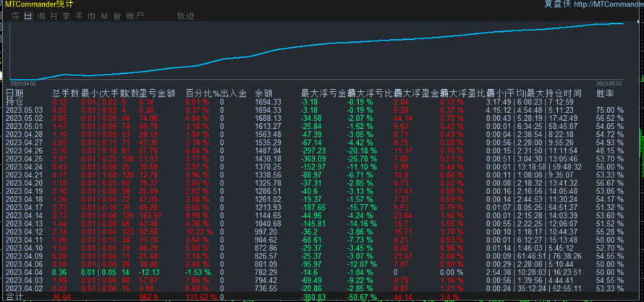Select the 2023.04.09 date row
Viewport: 644px width, 302px height.
[315, 256]
